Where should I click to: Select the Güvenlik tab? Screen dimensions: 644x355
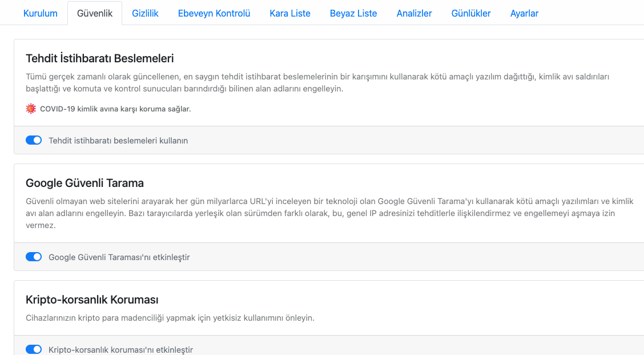point(95,13)
